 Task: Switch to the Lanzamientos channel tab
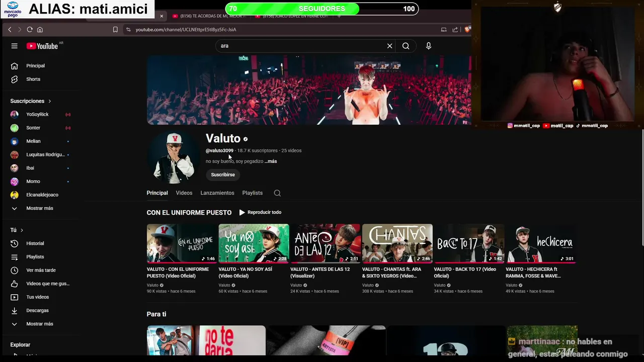[x=217, y=193]
